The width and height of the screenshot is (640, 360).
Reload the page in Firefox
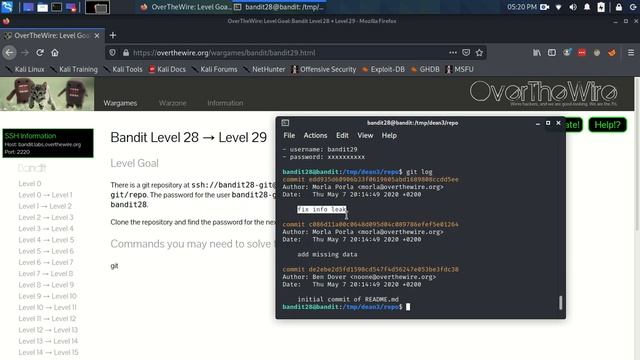pyautogui.click(x=40, y=53)
